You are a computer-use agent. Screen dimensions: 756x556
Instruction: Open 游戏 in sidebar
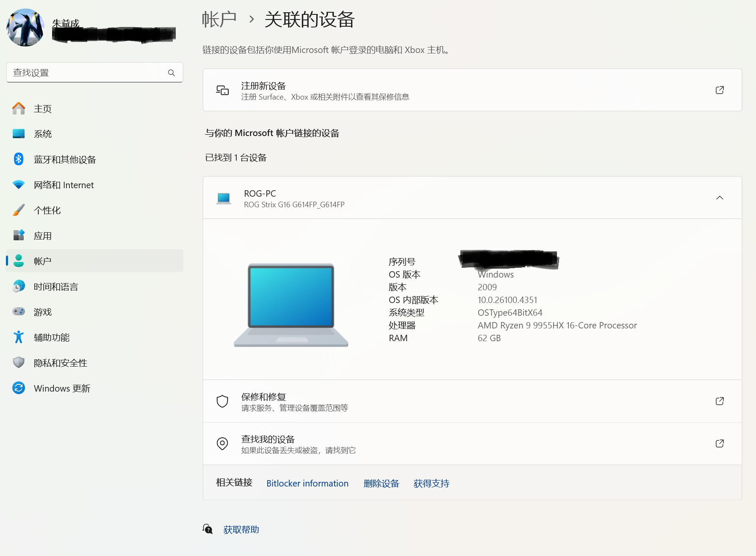click(x=94, y=312)
